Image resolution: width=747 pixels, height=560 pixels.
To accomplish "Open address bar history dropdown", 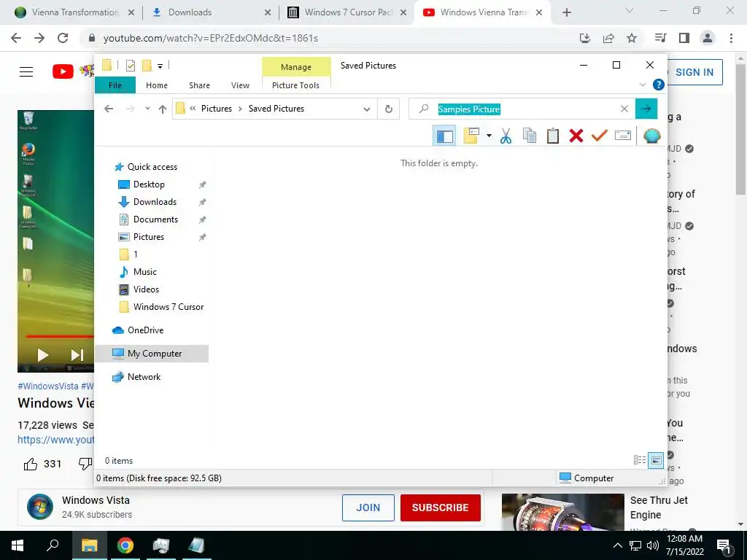I will tap(366, 109).
